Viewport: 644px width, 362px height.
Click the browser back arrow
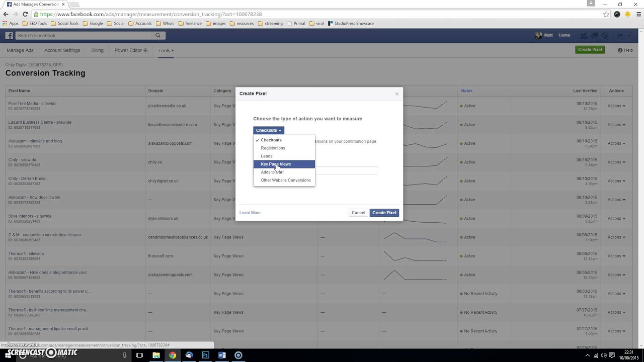pyautogui.click(x=6, y=14)
